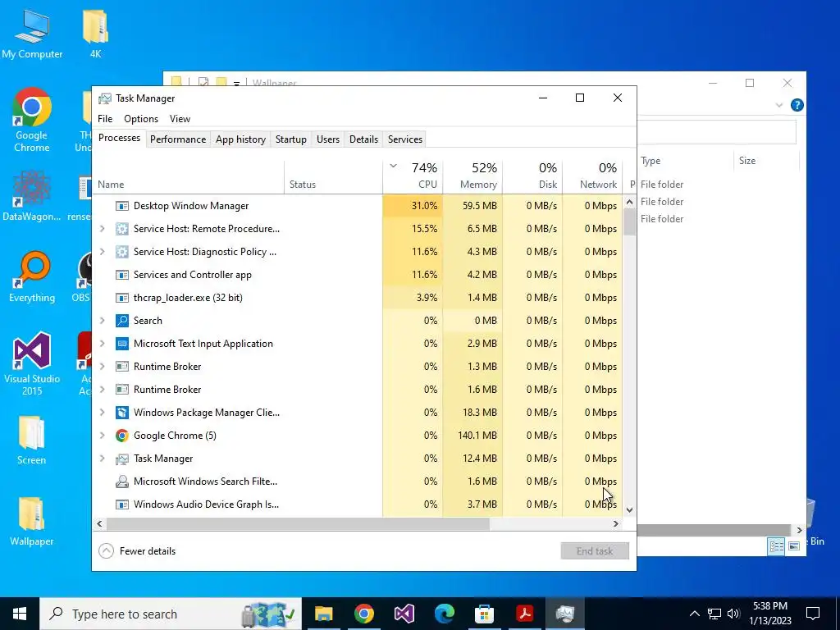Expand the Microsoft Text Input Application group
840x630 pixels.
pos(103,344)
